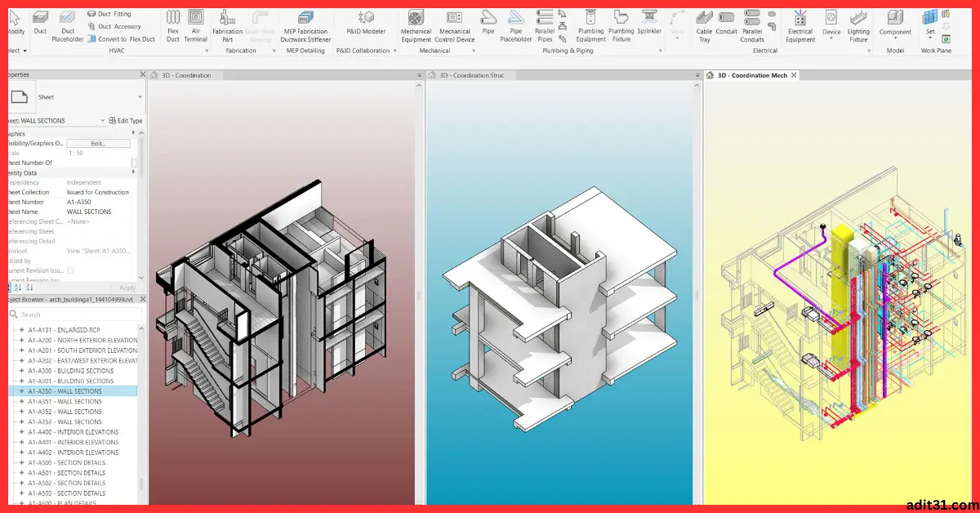The height and width of the screenshot is (513, 980).
Task: Click the Show work plane icon
Action: 946,14
